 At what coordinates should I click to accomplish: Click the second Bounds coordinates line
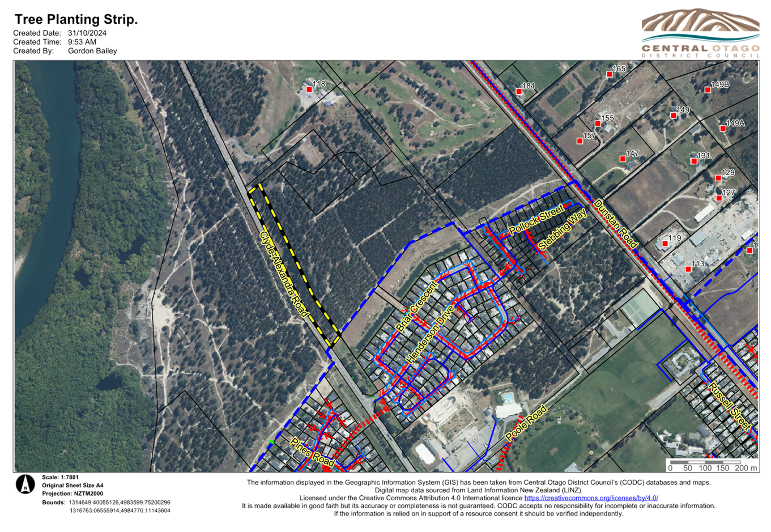(x=120, y=510)
